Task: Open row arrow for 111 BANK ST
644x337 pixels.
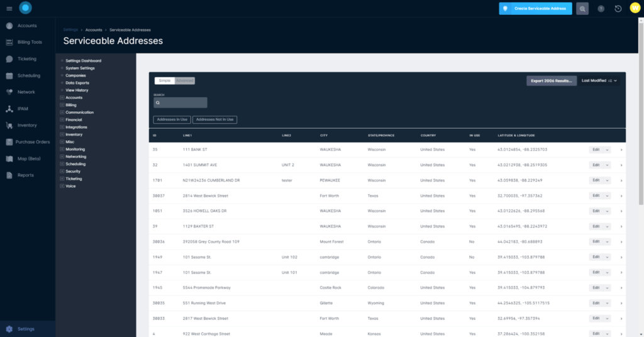Action: [x=621, y=150]
